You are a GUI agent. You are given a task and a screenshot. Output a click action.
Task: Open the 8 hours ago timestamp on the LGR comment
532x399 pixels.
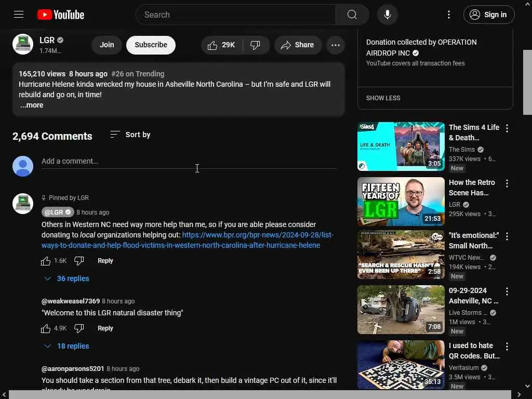click(x=92, y=212)
